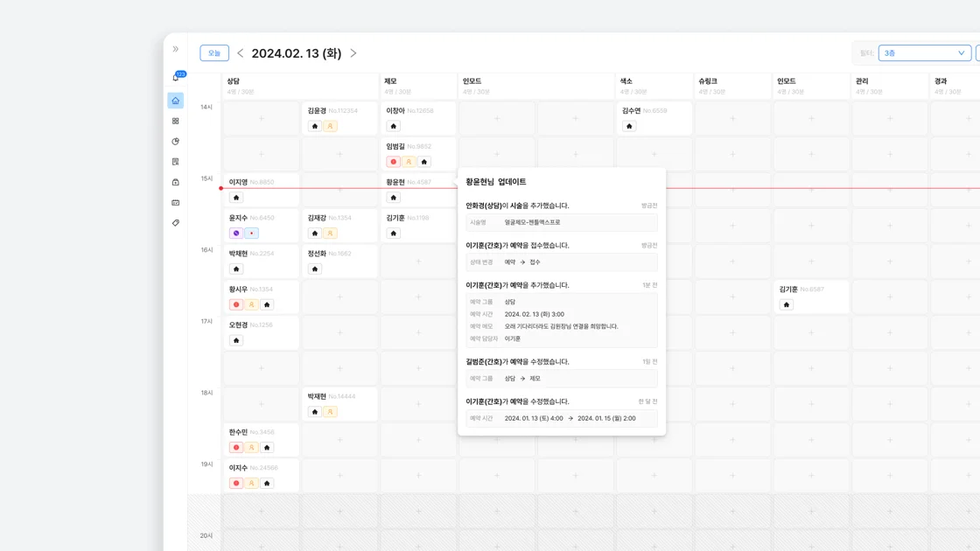The image size is (980, 551).
Task: Open the 3층 filter dropdown
Action: (x=924, y=53)
